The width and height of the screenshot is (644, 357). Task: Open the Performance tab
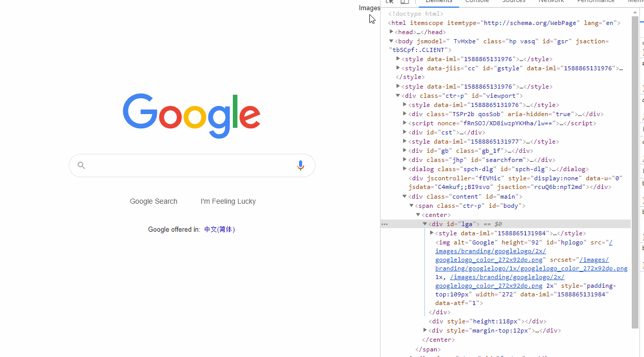pos(596,2)
